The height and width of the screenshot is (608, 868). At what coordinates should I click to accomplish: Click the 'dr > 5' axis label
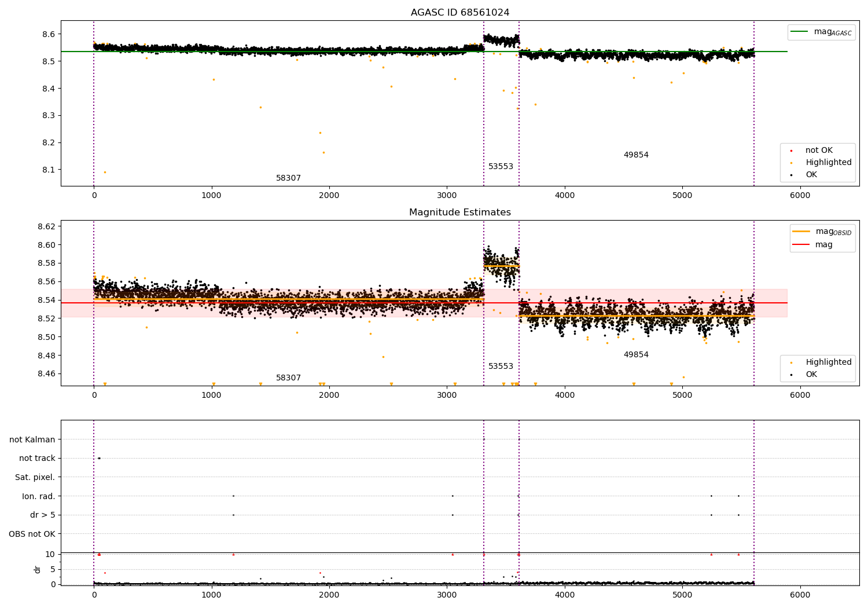click(x=43, y=515)
